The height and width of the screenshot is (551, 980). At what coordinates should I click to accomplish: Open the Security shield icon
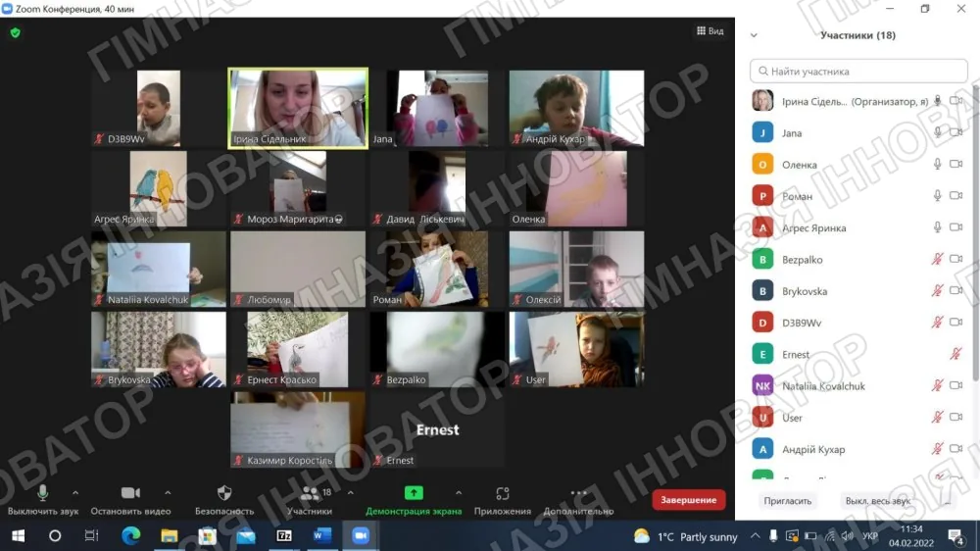pyautogui.click(x=224, y=493)
